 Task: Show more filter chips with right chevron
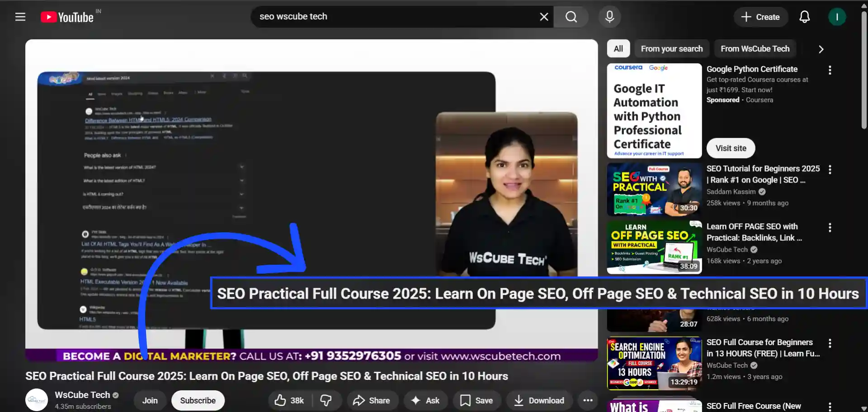pyautogui.click(x=821, y=49)
